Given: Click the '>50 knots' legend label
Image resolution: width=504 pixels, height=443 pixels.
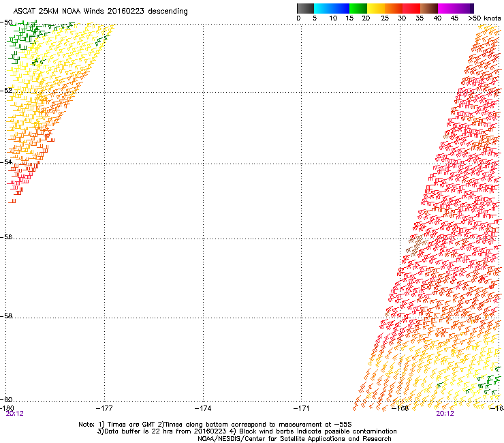Looking at the screenshot, I should 484,18.
